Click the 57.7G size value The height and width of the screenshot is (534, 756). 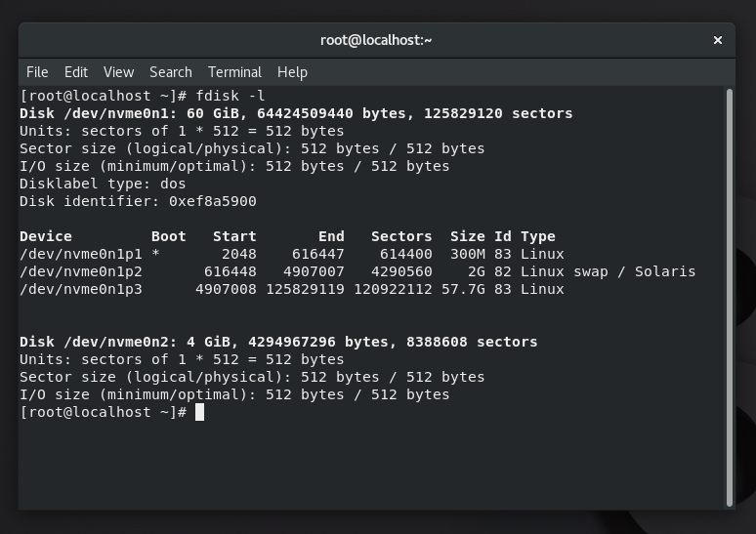pyautogui.click(x=463, y=289)
